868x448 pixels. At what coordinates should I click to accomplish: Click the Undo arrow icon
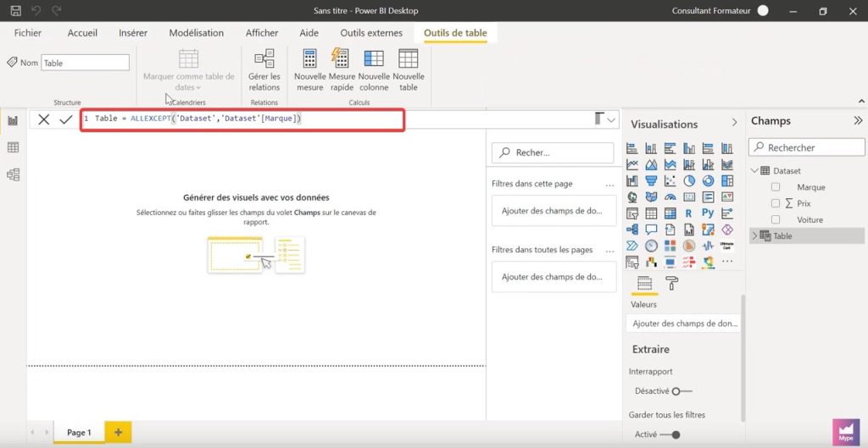click(x=36, y=10)
